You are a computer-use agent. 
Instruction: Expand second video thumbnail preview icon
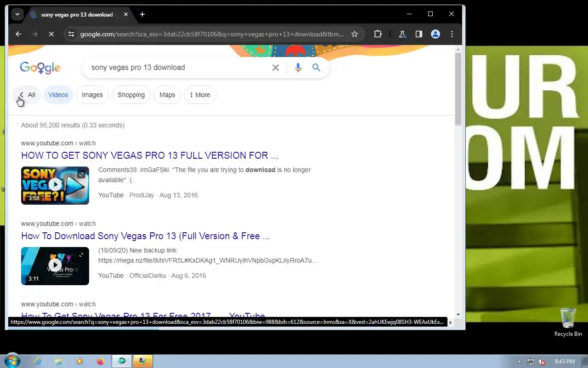[81, 255]
